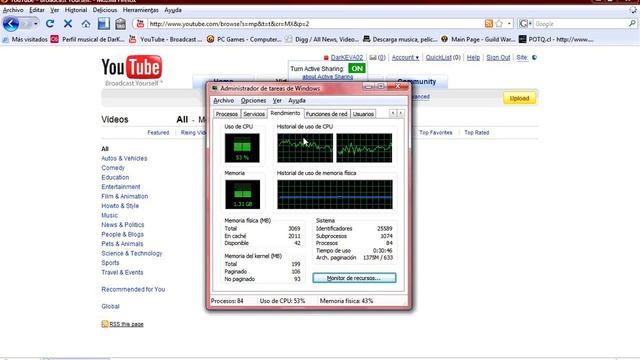Screen dimensions: 640x360
Task: Switch to Usuarios tab
Action: tap(363, 114)
